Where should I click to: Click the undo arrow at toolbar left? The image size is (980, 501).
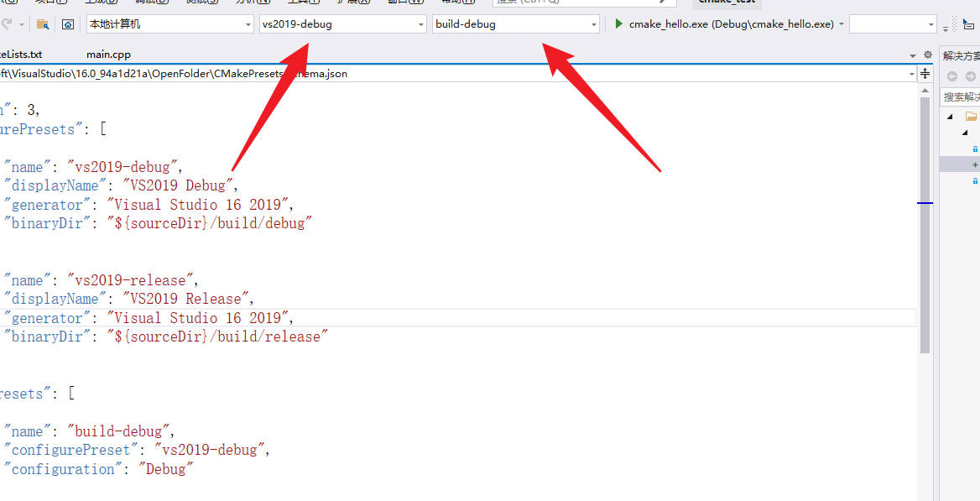click(7, 23)
